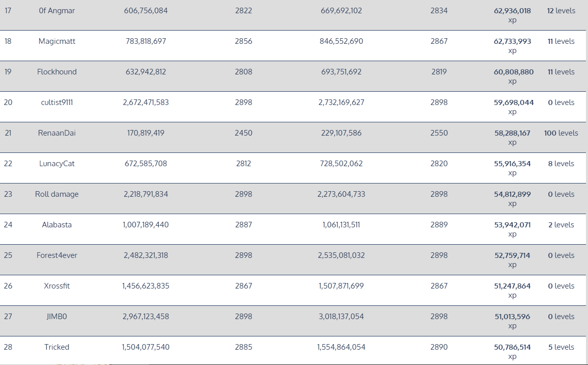Click the 12 levels gain cell
Screen dimensions: 588x365
(561, 11)
